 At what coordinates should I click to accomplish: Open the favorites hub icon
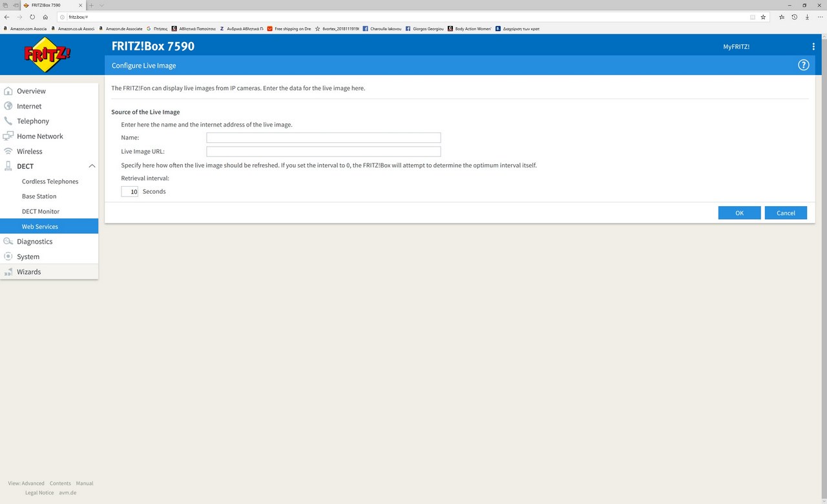[x=782, y=17]
